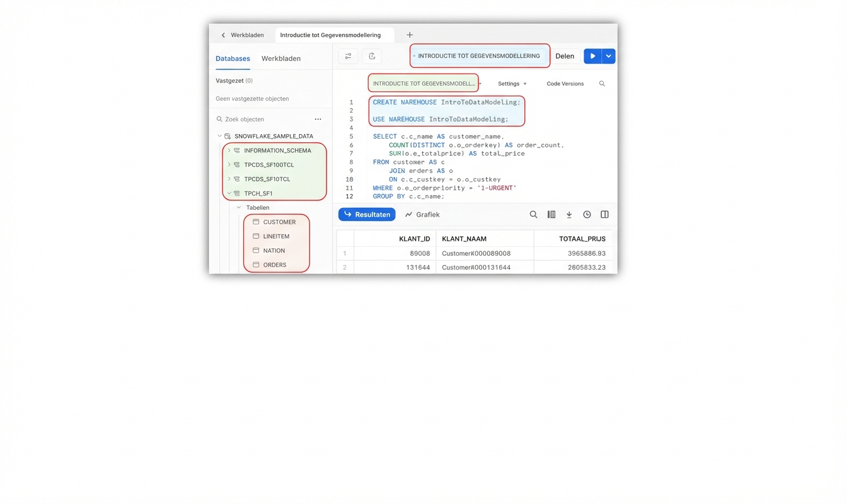
Task: Open query history clock icon
Action: pos(587,215)
